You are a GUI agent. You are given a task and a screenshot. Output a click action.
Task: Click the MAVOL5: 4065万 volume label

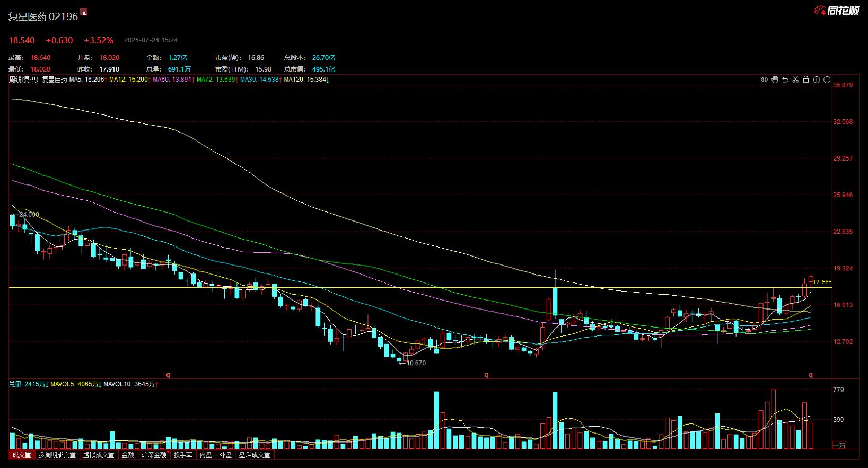pyautogui.click(x=75, y=384)
